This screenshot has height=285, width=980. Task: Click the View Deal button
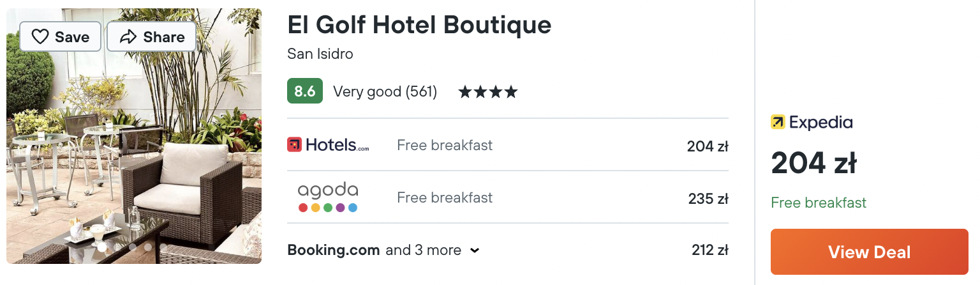point(870,252)
